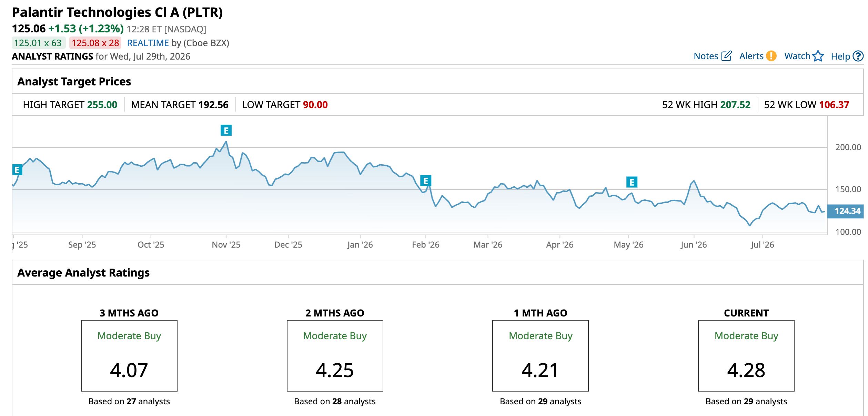Select the 2 MTHS AGO rating 4.25 box
Screen dimensions: 868x416
pyautogui.click(x=335, y=356)
